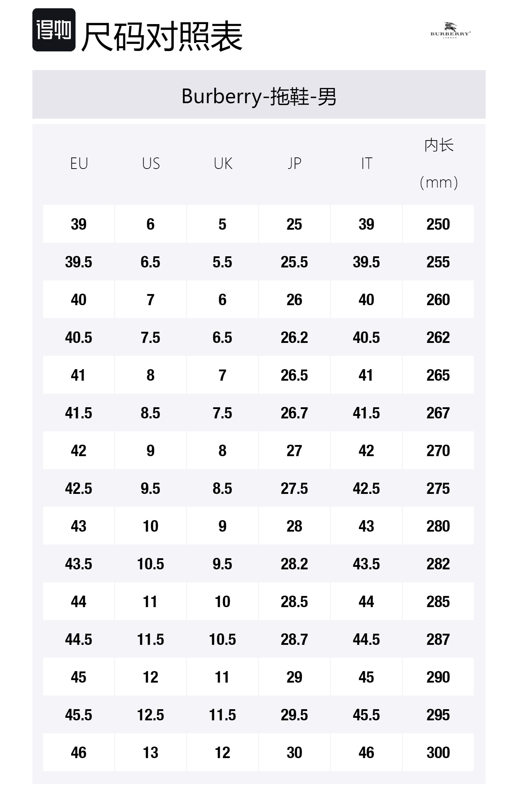Select the UK column header

tap(223, 164)
